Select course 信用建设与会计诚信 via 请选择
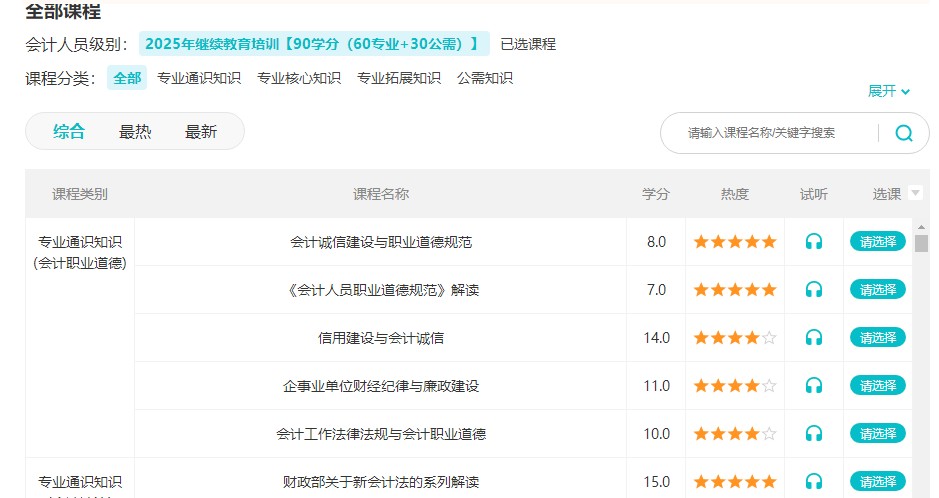939x498 pixels. click(x=878, y=338)
